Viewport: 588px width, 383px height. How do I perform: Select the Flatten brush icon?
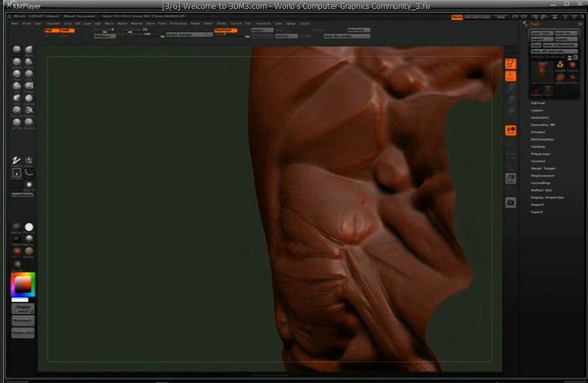click(29, 62)
